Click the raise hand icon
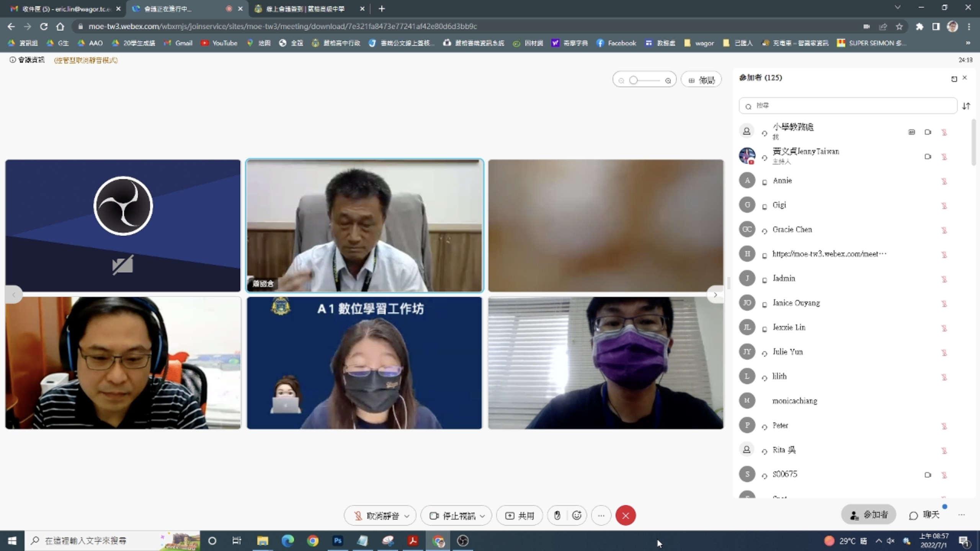 [557, 515]
